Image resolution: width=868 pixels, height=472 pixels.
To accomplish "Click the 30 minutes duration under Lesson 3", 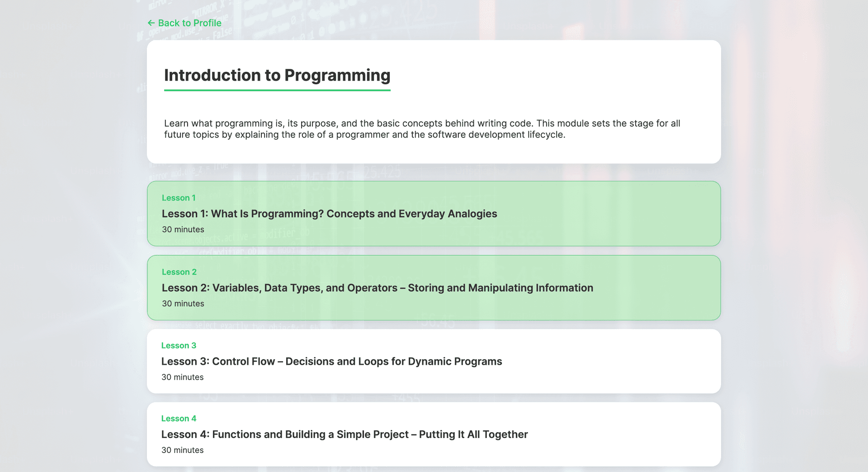I will click(182, 377).
